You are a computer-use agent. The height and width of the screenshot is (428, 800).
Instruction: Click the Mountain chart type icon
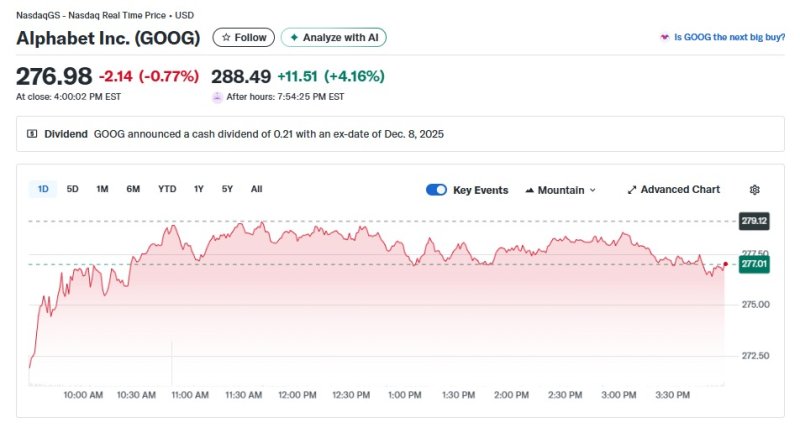pyautogui.click(x=529, y=190)
